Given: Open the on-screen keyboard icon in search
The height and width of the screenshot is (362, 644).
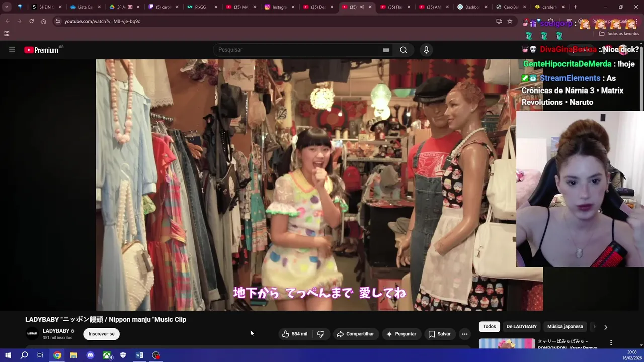Looking at the screenshot, I should tap(386, 50).
